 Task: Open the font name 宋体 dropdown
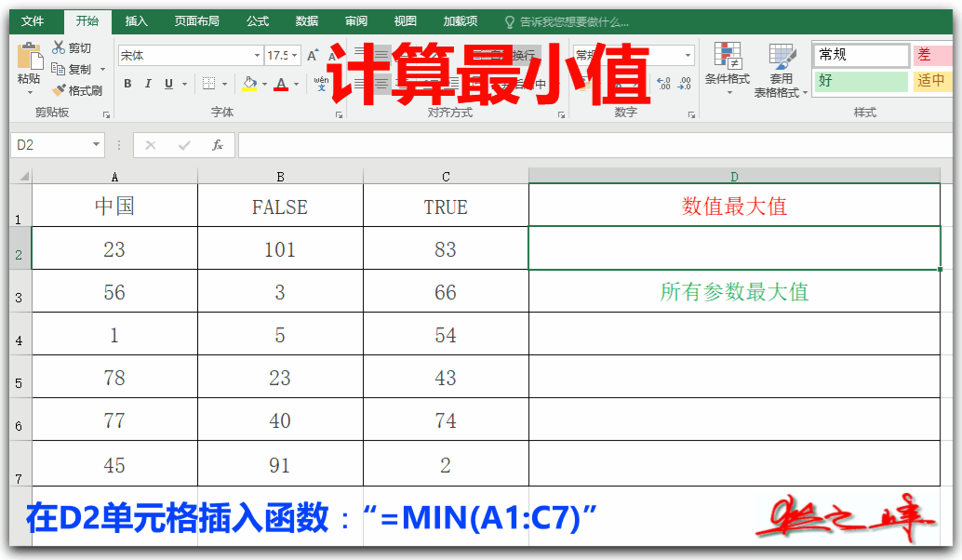[x=257, y=55]
